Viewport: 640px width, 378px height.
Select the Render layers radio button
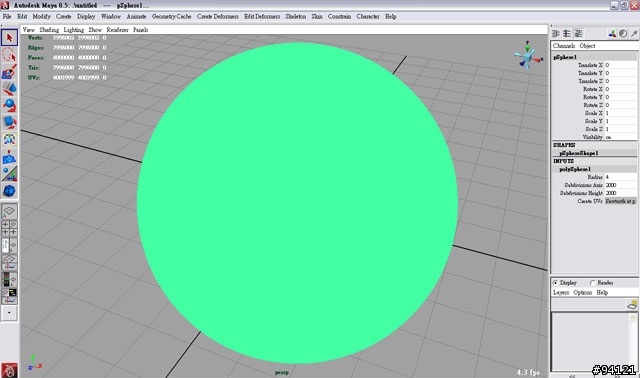coord(592,282)
